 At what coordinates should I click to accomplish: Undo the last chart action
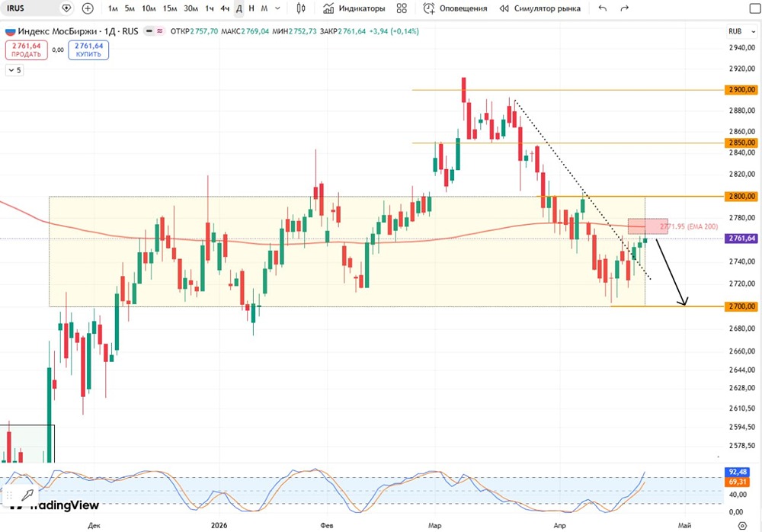coord(603,8)
